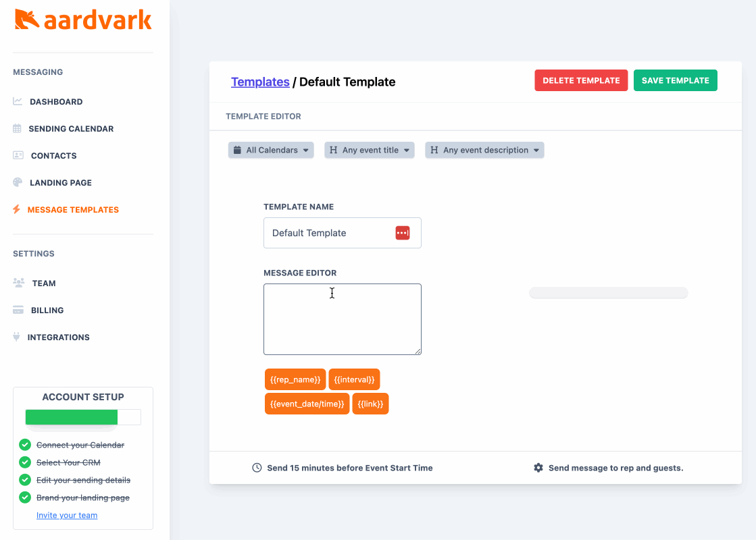Click the Sending Calendar icon
The height and width of the screenshot is (540, 756).
point(18,128)
